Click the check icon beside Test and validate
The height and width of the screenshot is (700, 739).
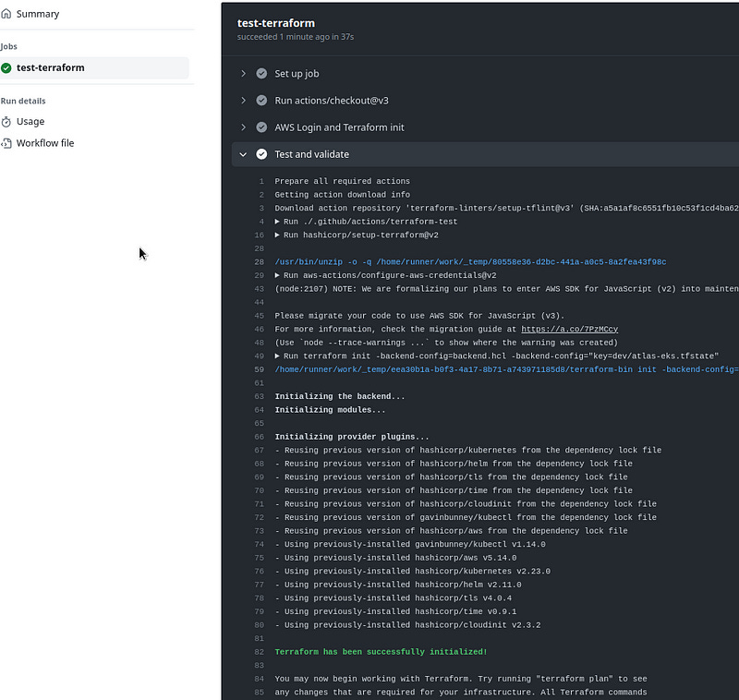[x=261, y=154]
